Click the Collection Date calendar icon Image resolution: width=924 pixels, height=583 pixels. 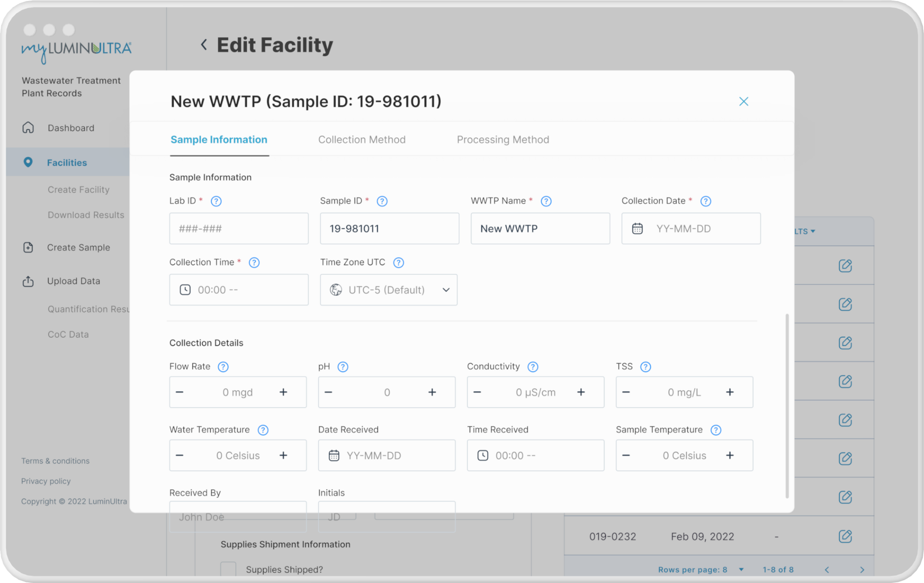tap(637, 229)
